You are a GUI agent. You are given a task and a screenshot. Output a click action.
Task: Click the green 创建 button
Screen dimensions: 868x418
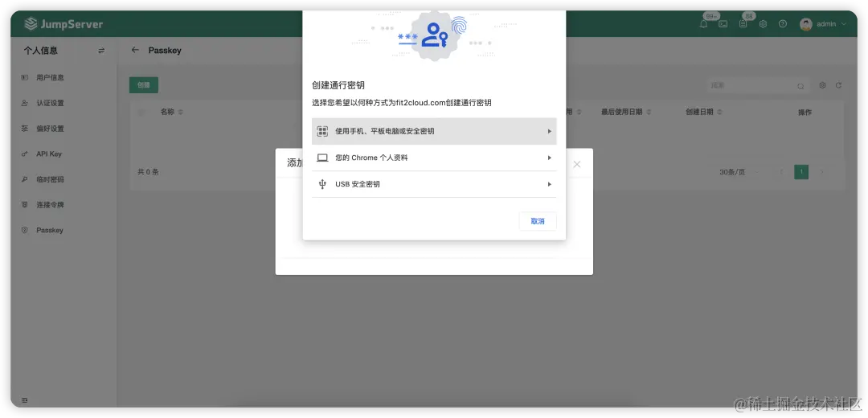coord(144,85)
